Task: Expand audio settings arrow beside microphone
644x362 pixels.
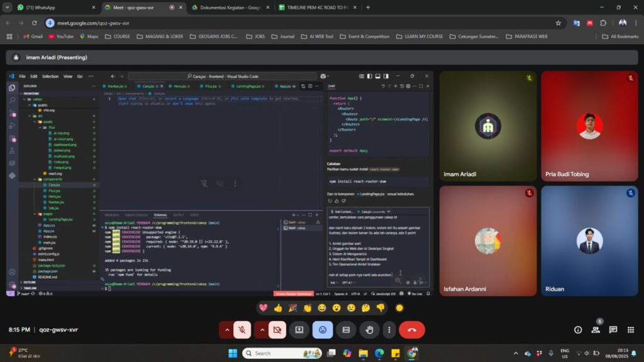Action: point(226,329)
